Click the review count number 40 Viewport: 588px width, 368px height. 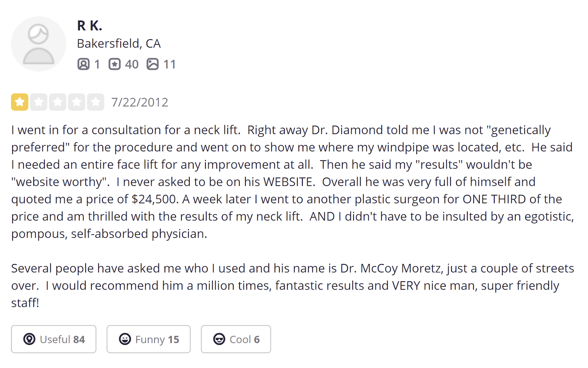[132, 64]
